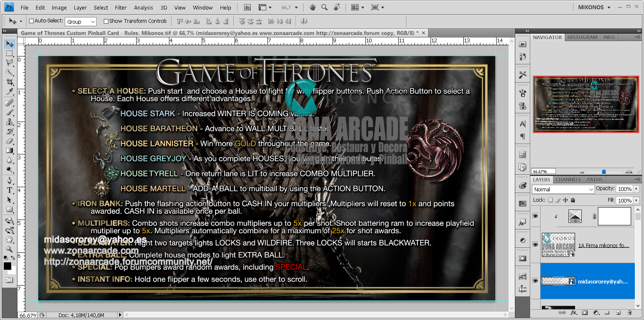
Task: Hide the top adjustment layer eye
Action: coord(536,216)
